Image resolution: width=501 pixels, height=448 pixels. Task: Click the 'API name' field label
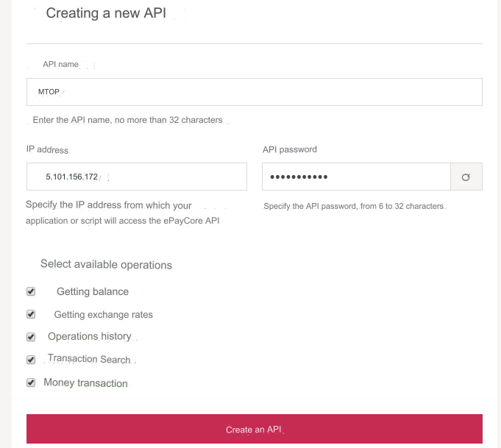60,65
